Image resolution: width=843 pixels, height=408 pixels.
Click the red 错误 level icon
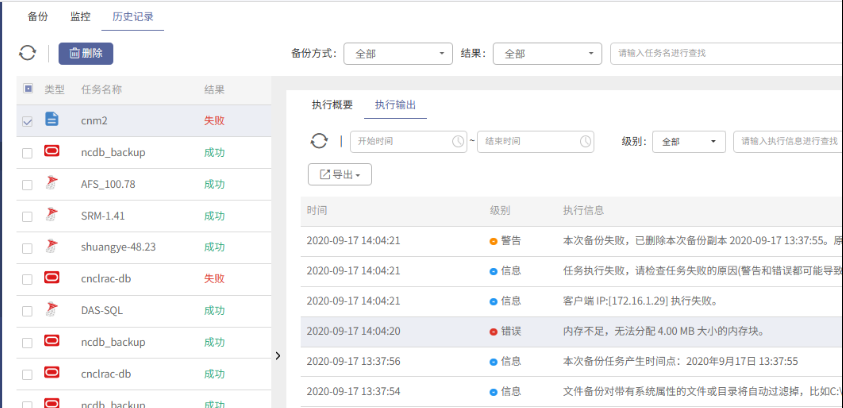tap(494, 331)
